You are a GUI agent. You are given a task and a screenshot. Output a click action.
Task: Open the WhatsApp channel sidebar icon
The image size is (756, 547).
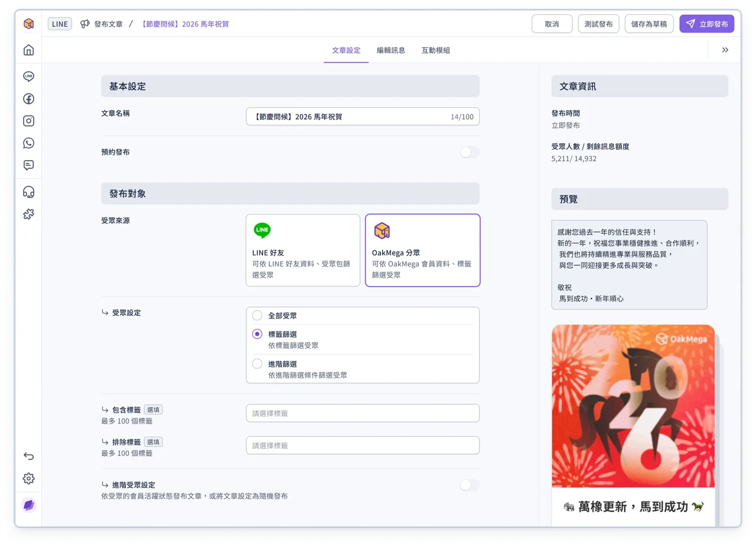pyautogui.click(x=28, y=143)
